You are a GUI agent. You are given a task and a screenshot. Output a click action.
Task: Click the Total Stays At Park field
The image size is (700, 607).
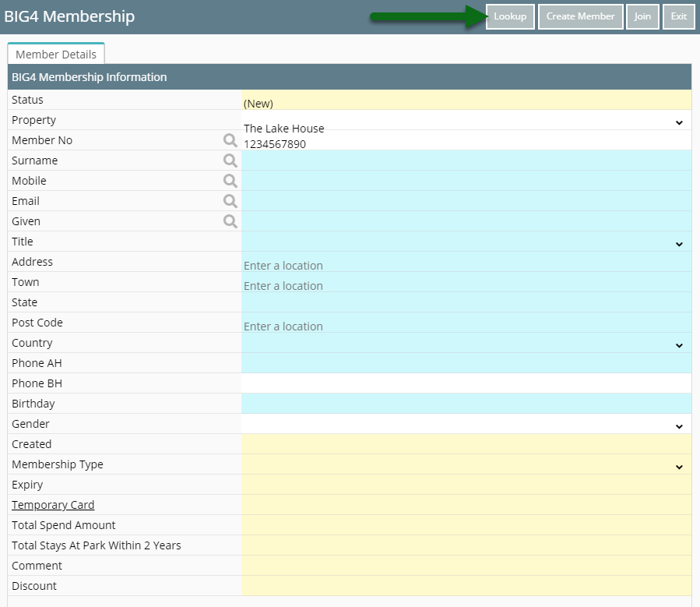[x=466, y=545]
